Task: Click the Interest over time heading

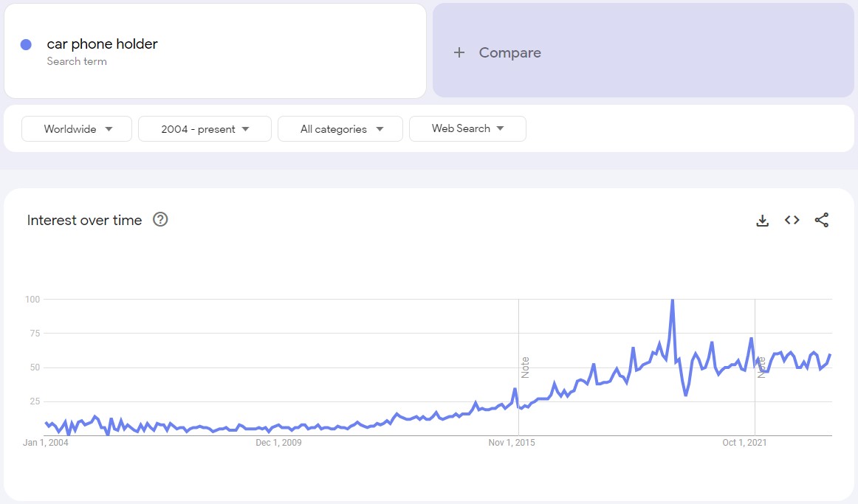Action: [x=84, y=220]
